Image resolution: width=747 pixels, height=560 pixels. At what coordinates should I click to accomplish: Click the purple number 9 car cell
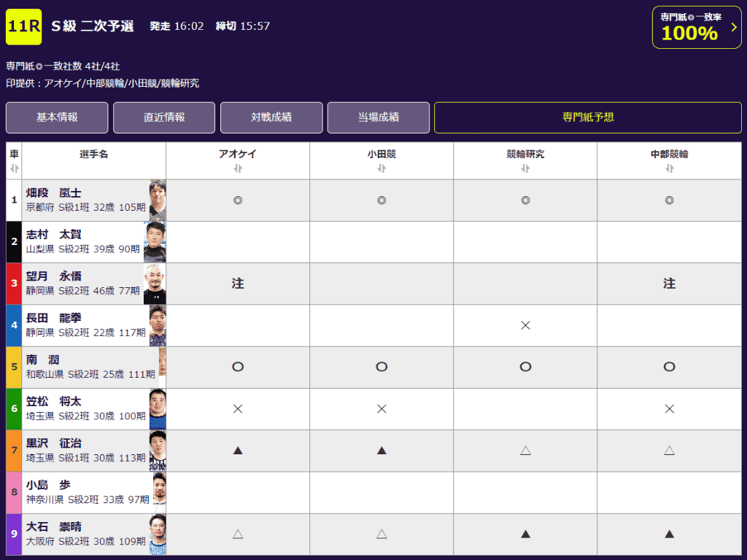(x=15, y=534)
